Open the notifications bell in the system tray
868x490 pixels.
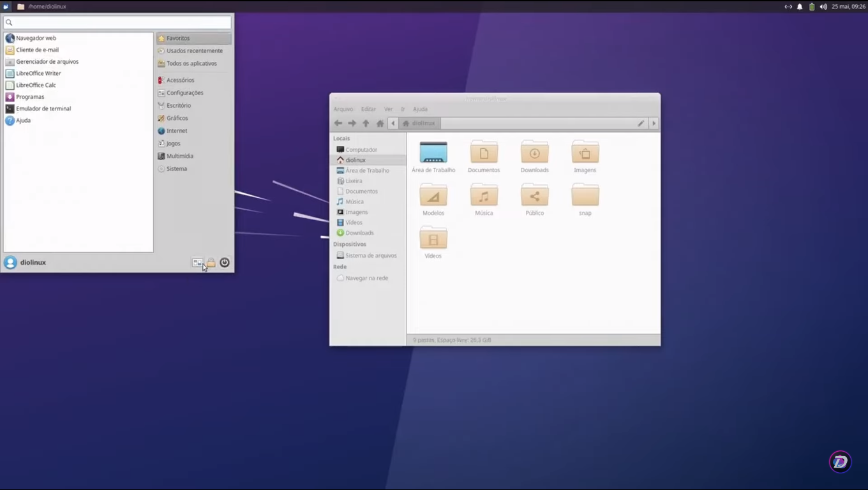click(x=800, y=6)
